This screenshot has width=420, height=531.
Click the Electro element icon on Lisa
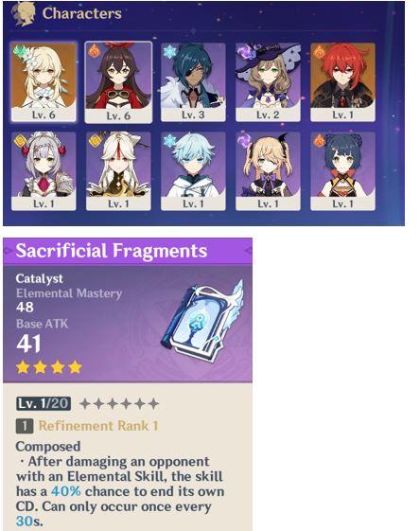pyautogui.click(x=245, y=52)
